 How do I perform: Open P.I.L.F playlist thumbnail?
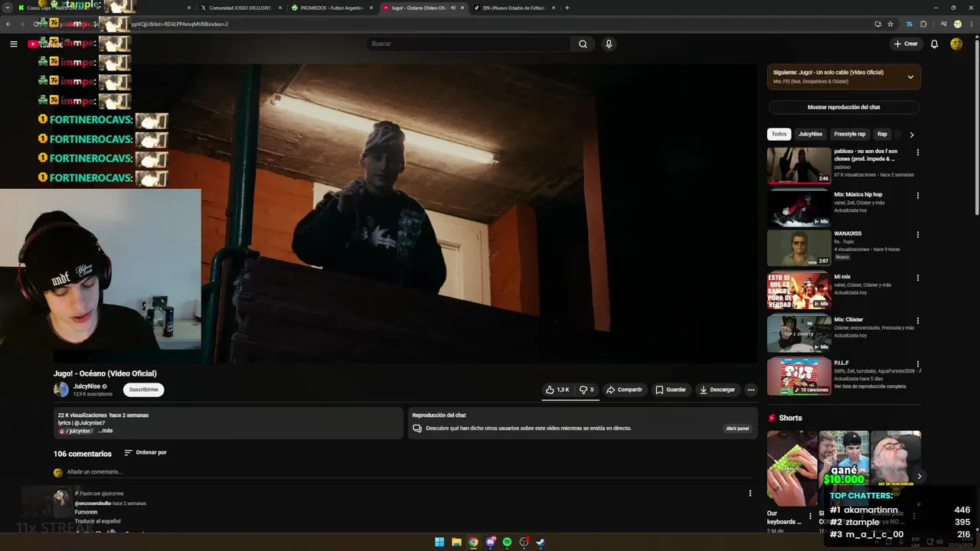[799, 377]
